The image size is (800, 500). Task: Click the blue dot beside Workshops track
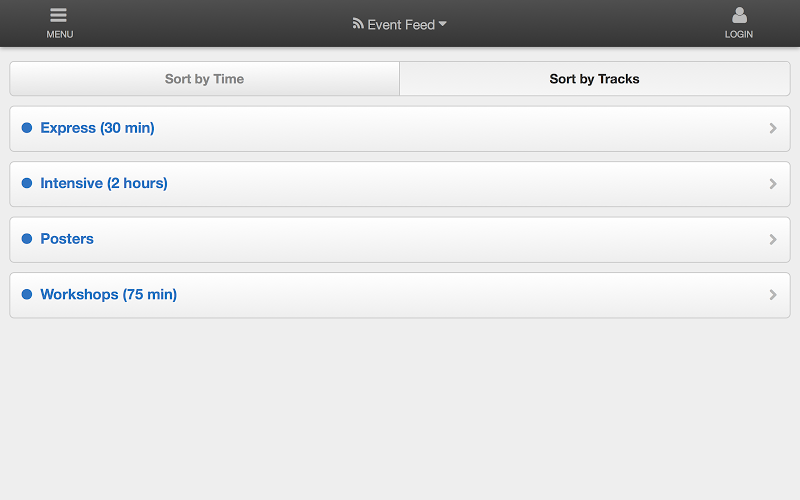[x=27, y=294]
